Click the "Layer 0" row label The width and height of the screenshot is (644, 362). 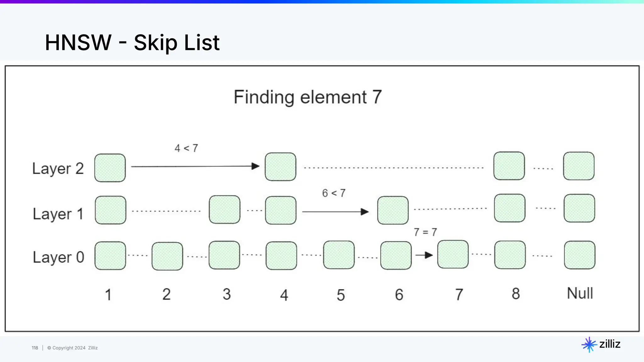point(58,257)
